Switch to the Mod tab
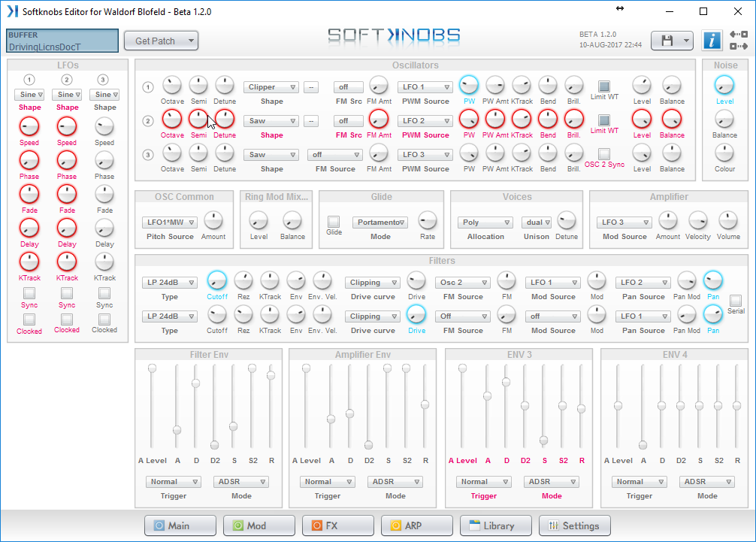 [259, 525]
